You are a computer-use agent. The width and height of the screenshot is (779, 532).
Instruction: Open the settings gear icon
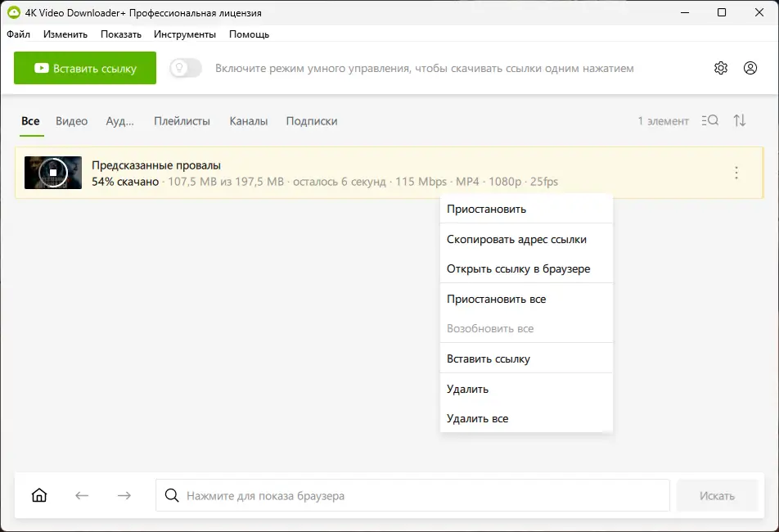[x=720, y=68]
